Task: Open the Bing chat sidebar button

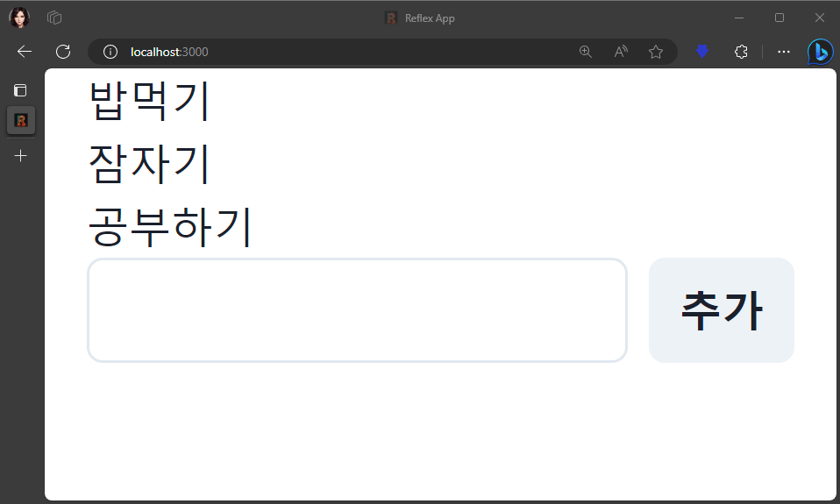Action: (x=820, y=52)
